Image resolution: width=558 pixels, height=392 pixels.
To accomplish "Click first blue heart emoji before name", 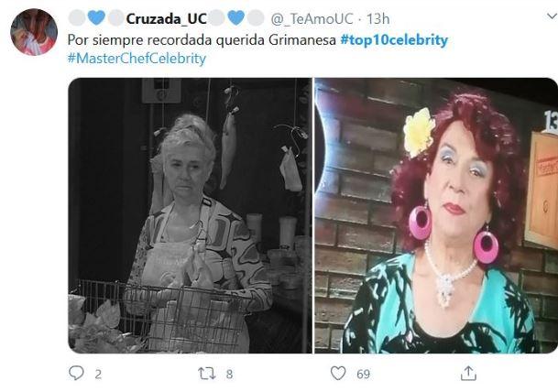I will click(x=96, y=17).
